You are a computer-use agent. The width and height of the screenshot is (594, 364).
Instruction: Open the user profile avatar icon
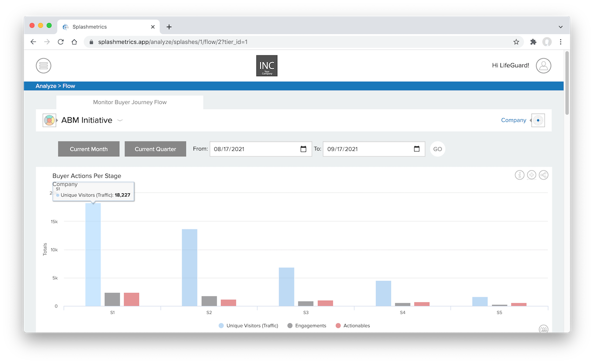pyautogui.click(x=544, y=65)
